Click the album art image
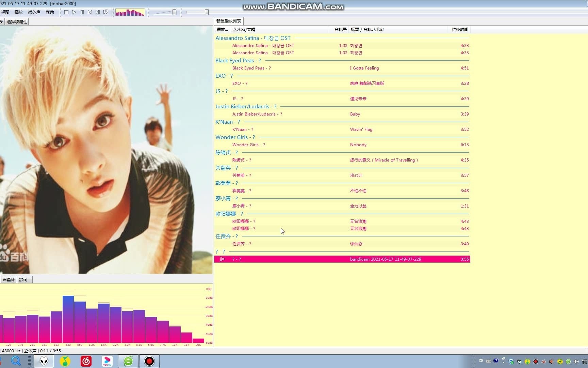The width and height of the screenshot is (588, 368). tap(106, 150)
